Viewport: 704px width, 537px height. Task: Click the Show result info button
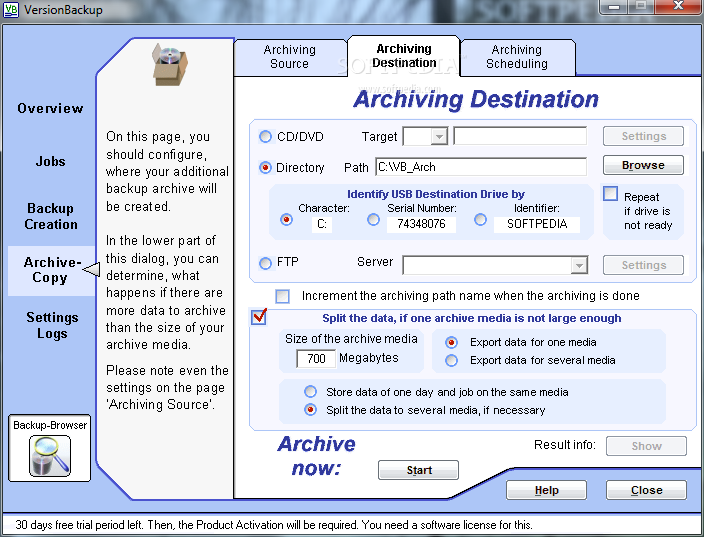pyautogui.click(x=646, y=446)
